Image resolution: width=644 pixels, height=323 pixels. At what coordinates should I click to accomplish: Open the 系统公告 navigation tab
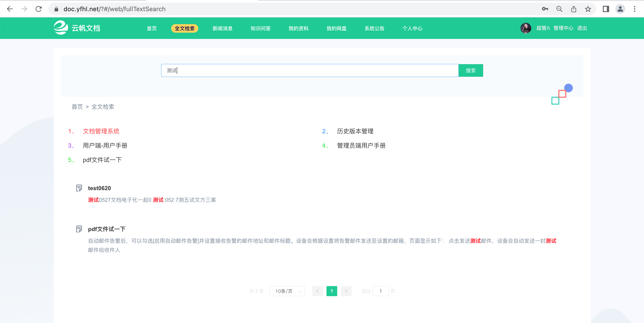pos(375,28)
